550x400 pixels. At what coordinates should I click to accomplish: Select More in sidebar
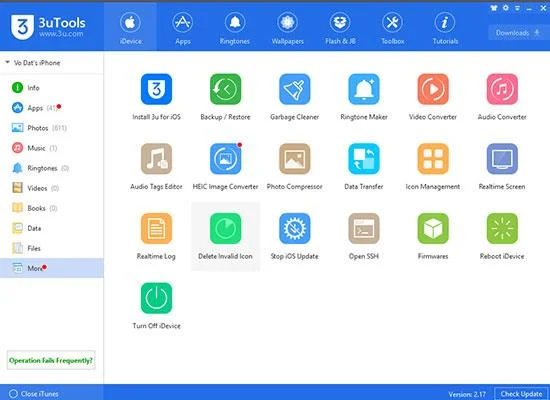(x=52, y=268)
